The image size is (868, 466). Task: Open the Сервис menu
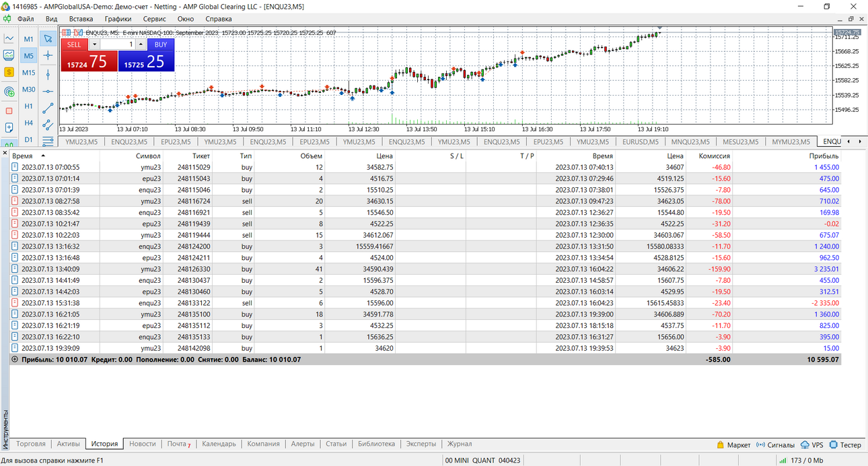coord(155,19)
